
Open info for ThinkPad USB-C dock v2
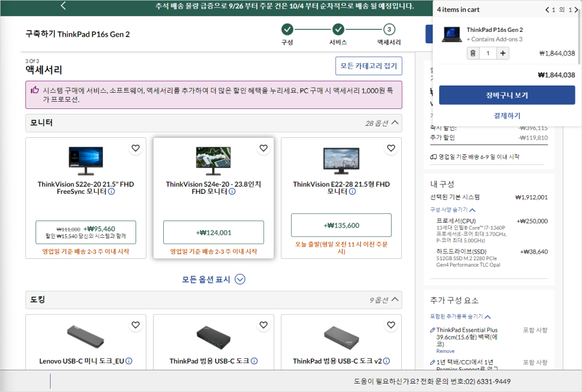[x=386, y=361]
